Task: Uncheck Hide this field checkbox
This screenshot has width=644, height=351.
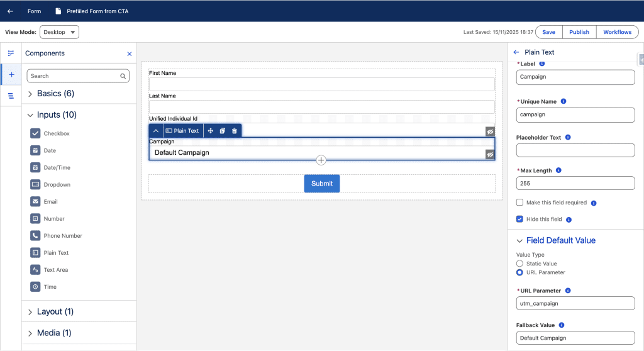Action: coord(519,220)
